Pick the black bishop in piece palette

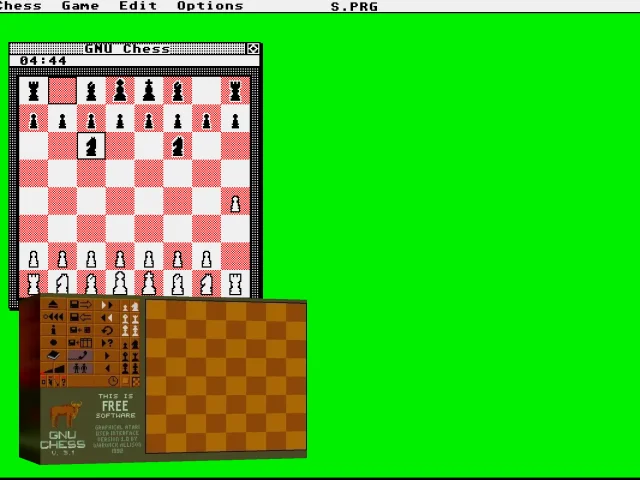click(125, 357)
